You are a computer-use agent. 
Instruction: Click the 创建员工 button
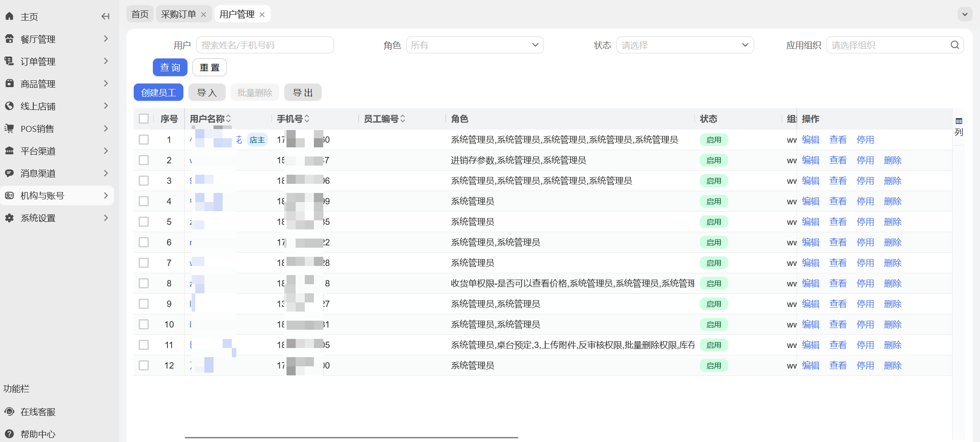158,93
